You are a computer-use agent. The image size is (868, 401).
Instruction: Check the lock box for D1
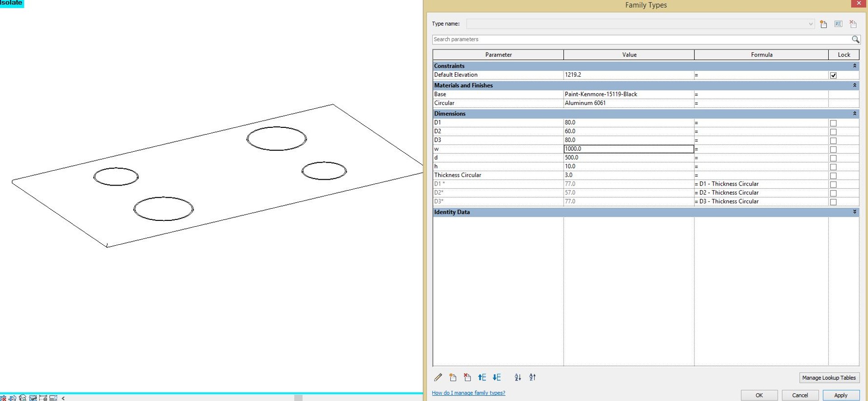[833, 123]
